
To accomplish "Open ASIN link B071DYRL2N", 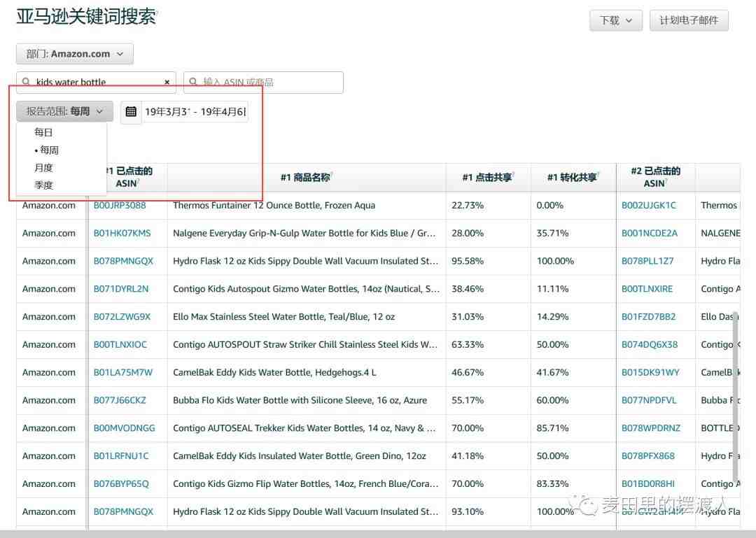I will [x=121, y=289].
